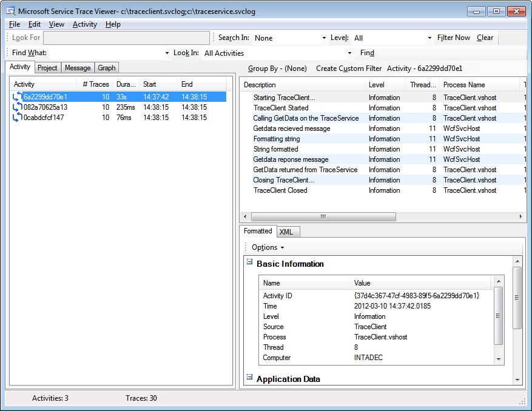
Task: Click the Basic Information table scroll down arrow
Action: click(499, 359)
